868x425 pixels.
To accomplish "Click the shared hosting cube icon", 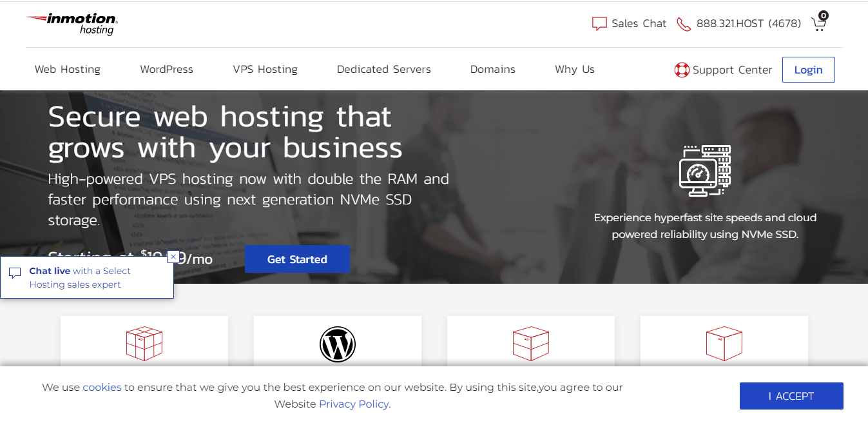I will [x=144, y=344].
